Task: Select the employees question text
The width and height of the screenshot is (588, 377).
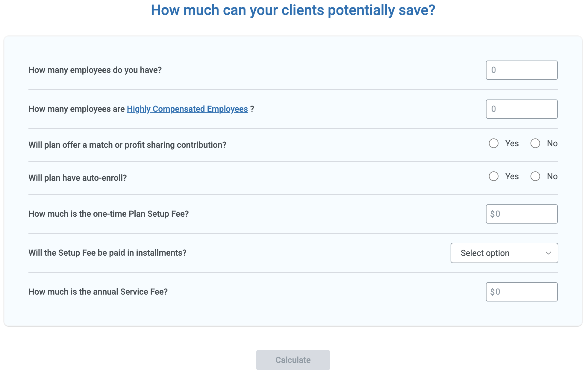Action: 95,70
